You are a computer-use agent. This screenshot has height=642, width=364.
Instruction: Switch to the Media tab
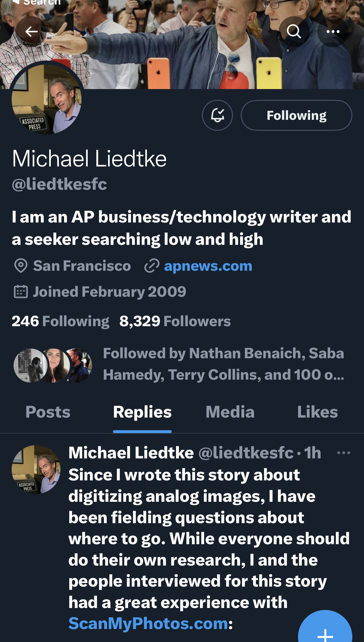(x=230, y=412)
